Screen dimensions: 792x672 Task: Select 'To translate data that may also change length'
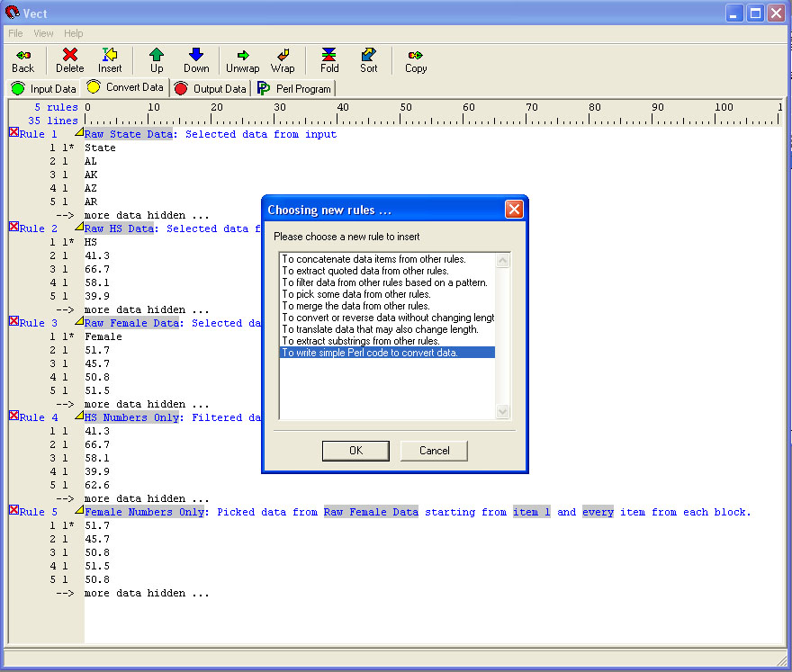[387, 328]
